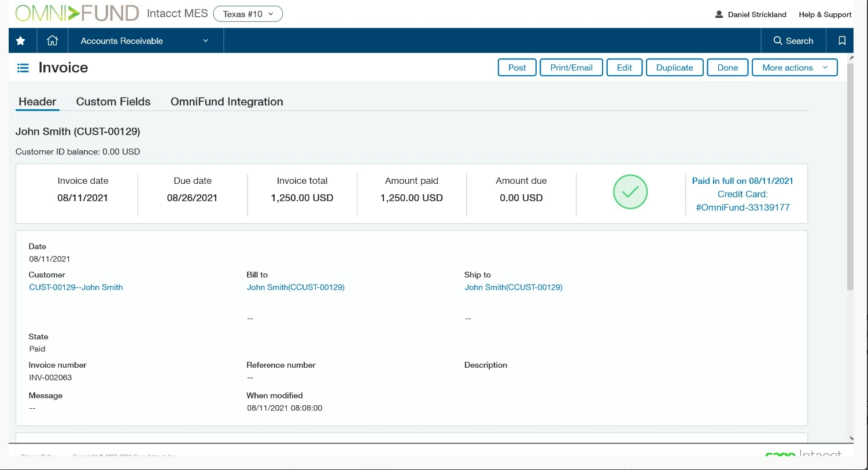Screen dimensions: 868x470
Task: Click the Search magnifier button
Action: click(793, 40)
